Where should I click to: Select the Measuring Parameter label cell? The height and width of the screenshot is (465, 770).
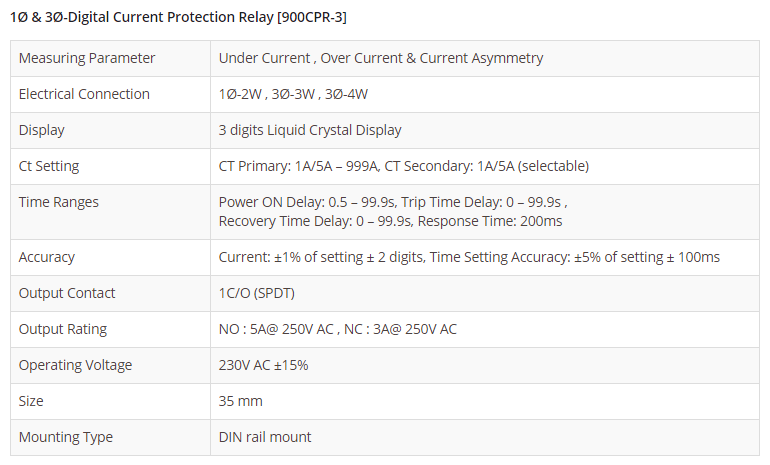(87, 58)
